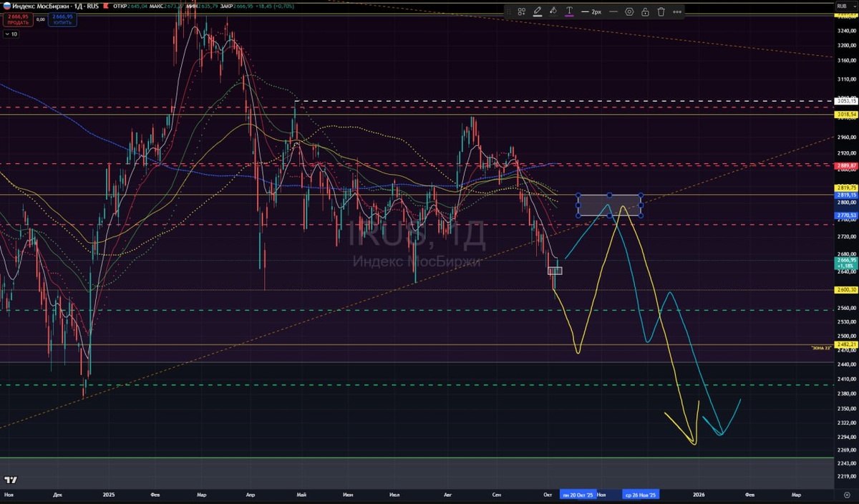Click the 2025 label on time axis
This screenshot has height=504, width=859.
tap(109, 494)
